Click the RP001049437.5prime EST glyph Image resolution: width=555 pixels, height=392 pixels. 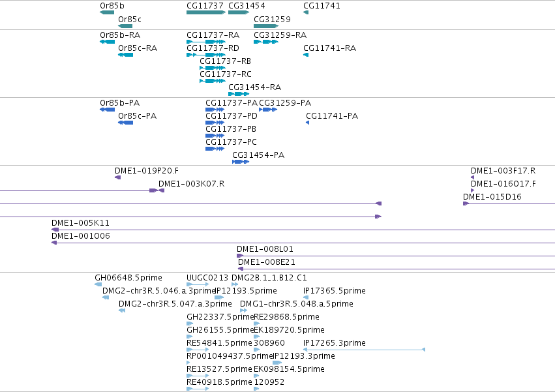pyautogui.click(x=188, y=363)
